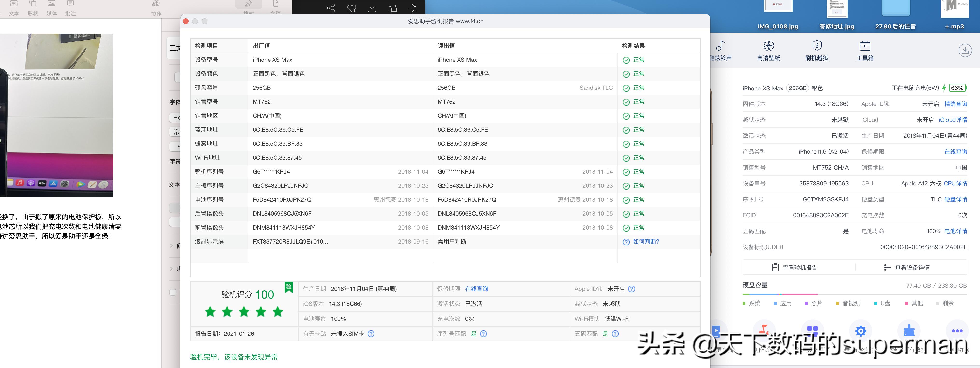
Task: Click the 屏蔽iOS更新 gear icon
Action: pyautogui.click(x=861, y=331)
